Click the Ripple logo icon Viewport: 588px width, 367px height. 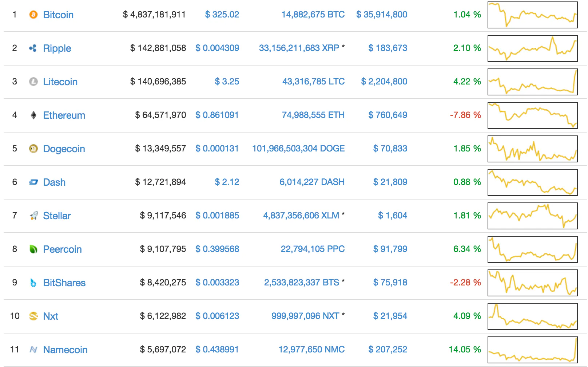click(33, 48)
